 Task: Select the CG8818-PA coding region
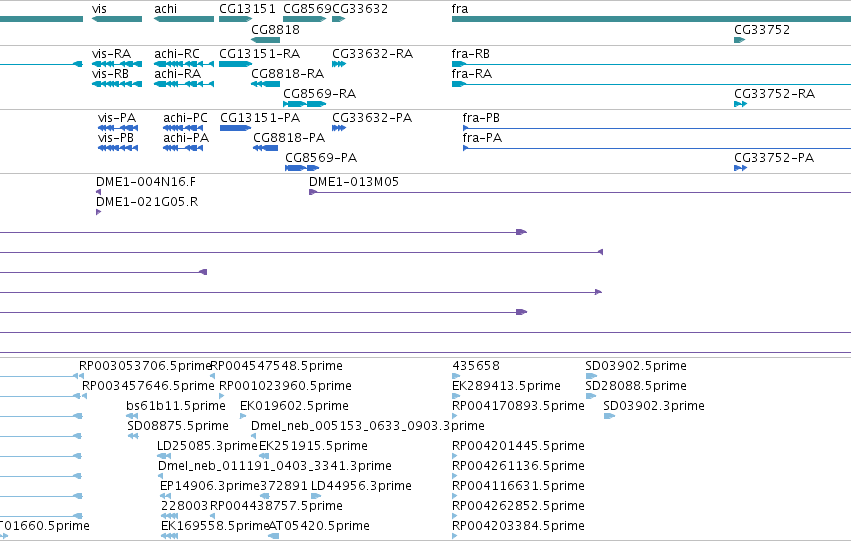[x=265, y=148]
